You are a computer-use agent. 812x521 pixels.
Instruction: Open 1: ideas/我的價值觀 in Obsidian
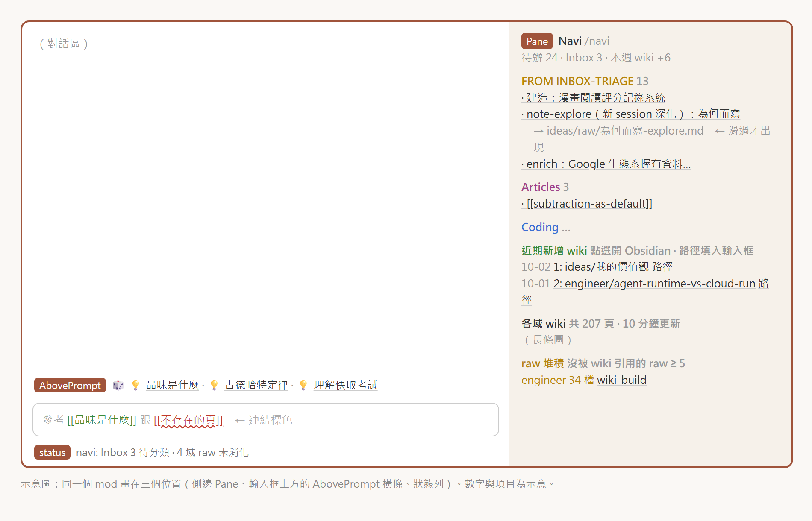[601, 266]
